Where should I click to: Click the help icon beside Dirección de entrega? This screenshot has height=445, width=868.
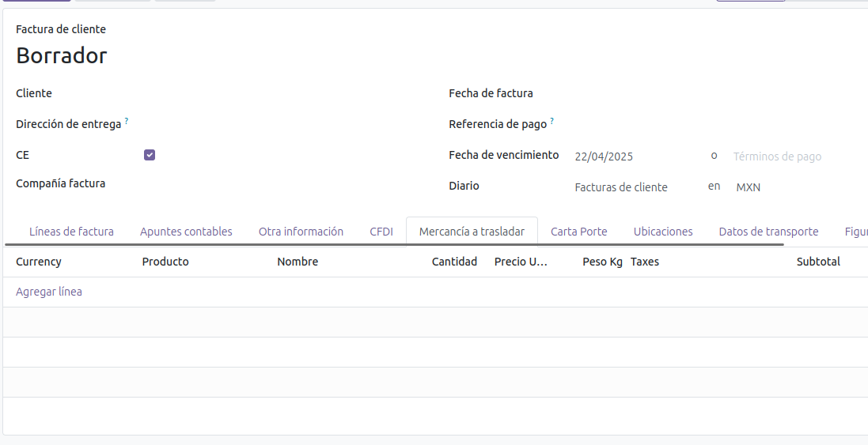point(127,122)
